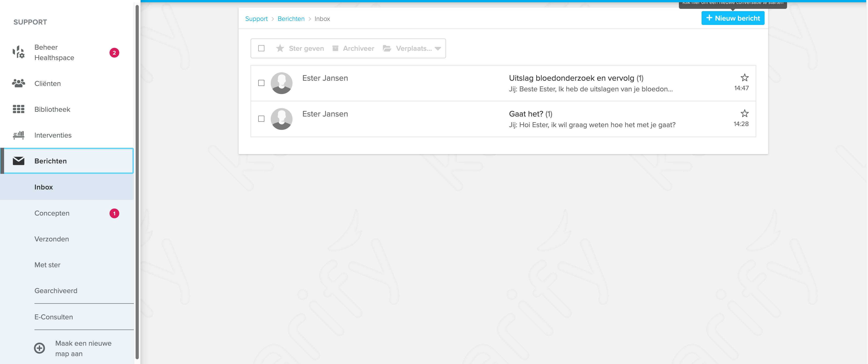Check the Gaat het? message checkbox
The width and height of the screenshot is (868, 364).
261,119
